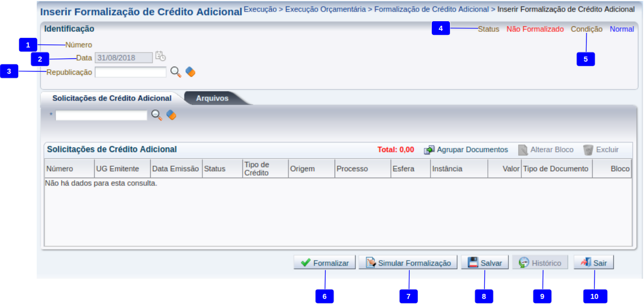This screenshot has width=644, height=305.
Task: Open the Histórico button
Action: (x=540, y=263)
